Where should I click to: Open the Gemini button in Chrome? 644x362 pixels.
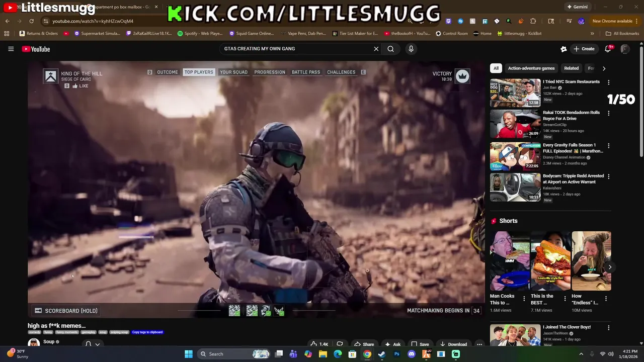(x=577, y=7)
